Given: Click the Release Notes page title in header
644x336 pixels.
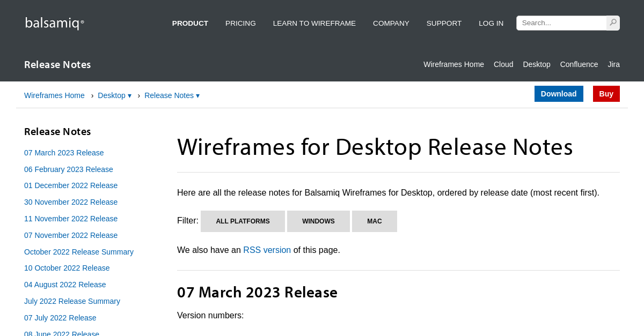Looking at the screenshot, I should tap(57, 65).
